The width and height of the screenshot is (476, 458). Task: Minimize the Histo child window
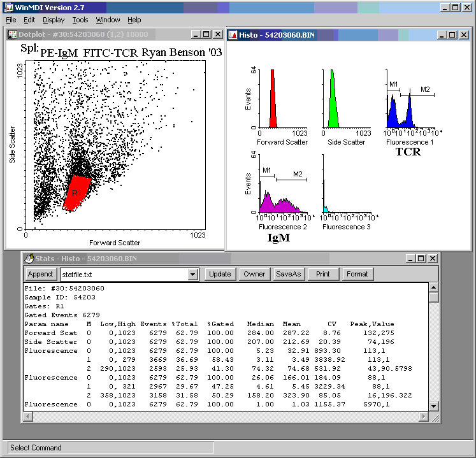442,34
